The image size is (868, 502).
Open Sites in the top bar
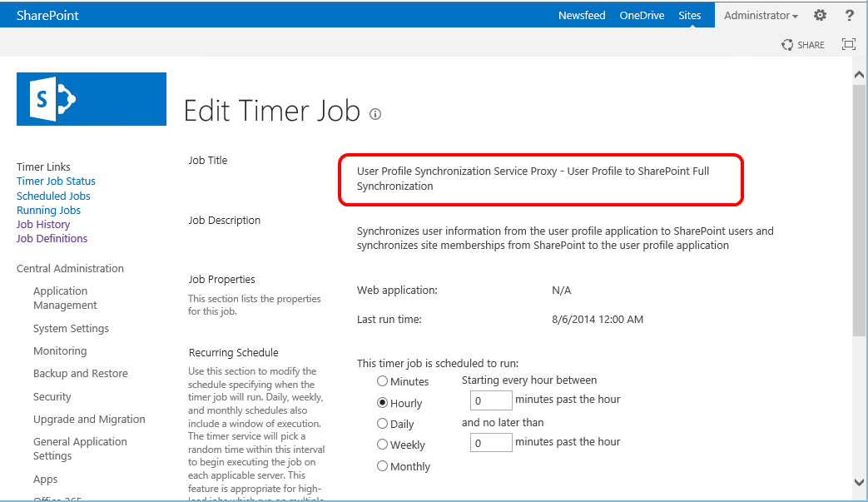click(690, 16)
